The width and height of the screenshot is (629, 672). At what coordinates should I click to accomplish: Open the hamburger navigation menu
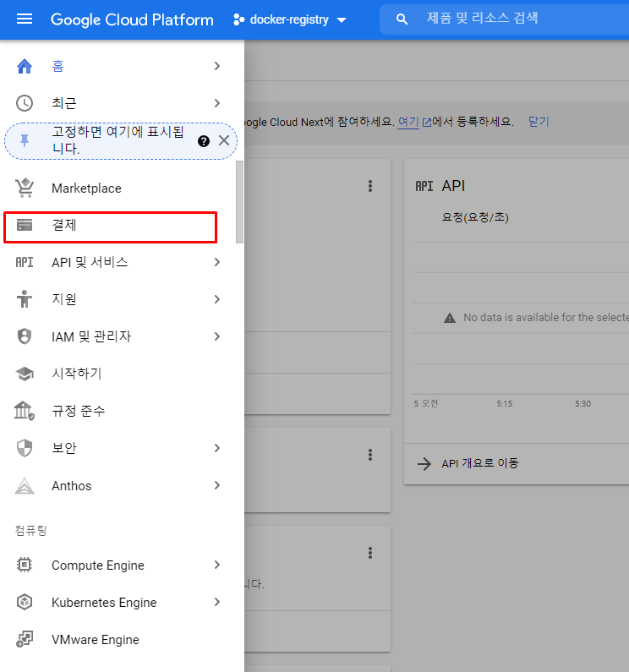[x=25, y=19]
